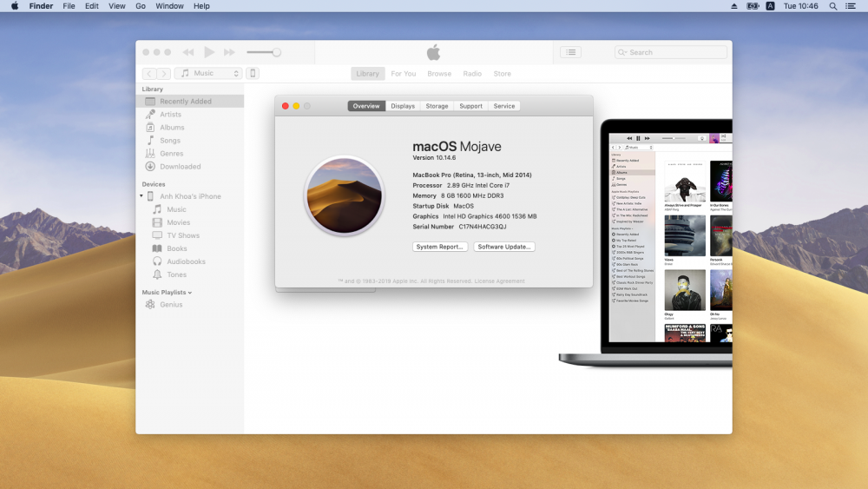Adjust the iTunes volume slider knob
868x489 pixels.
click(x=276, y=52)
